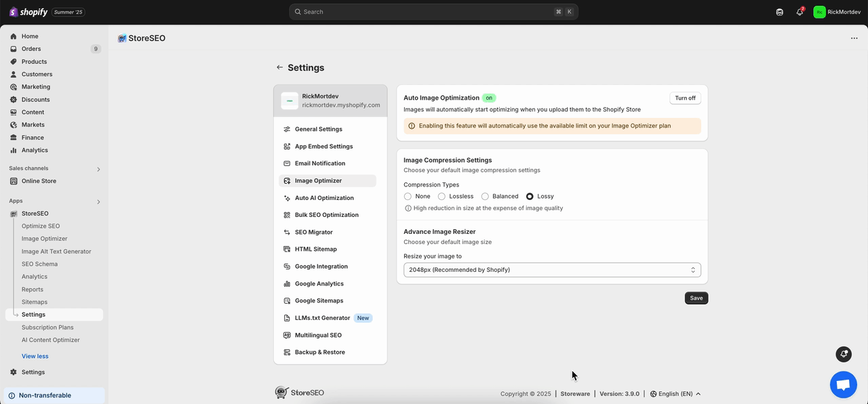Click the Email Notification envelope icon
868x404 pixels.
point(288,163)
